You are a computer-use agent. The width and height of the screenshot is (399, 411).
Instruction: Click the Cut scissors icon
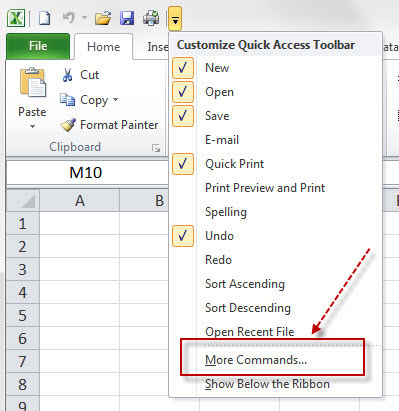(x=67, y=75)
